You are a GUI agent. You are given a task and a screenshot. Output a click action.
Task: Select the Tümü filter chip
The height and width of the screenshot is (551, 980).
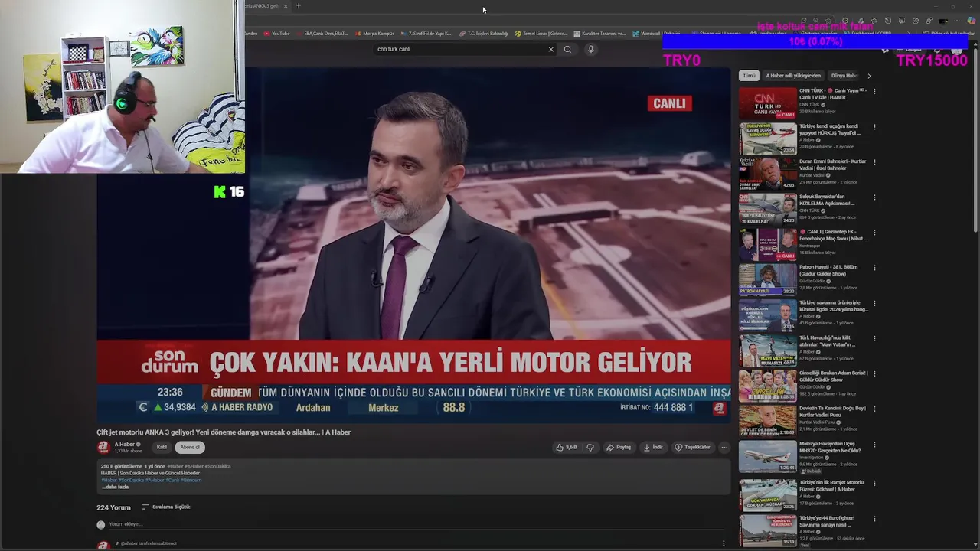[x=749, y=76]
